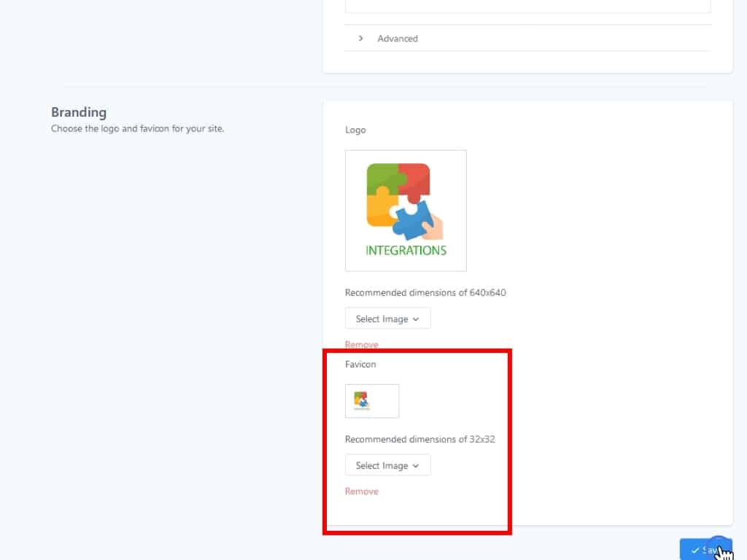
Task: Click the small favicon preview thumbnail
Action: [372, 401]
